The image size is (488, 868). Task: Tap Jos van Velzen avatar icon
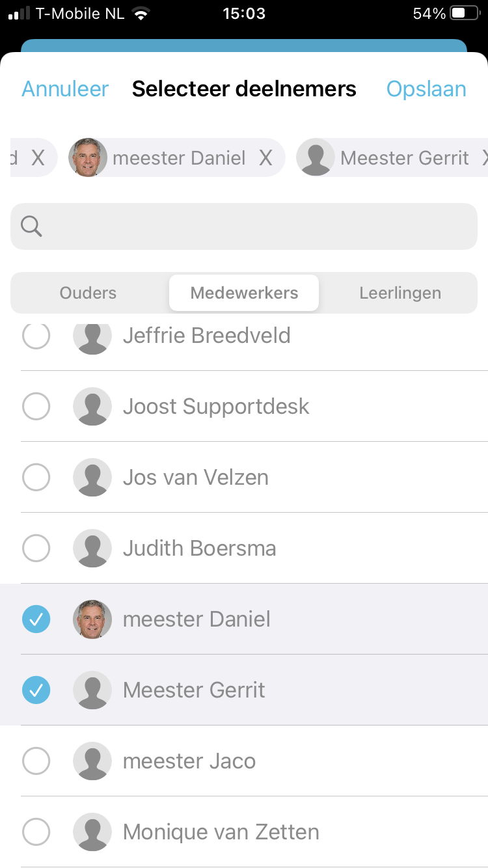pyautogui.click(x=92, y=478)
